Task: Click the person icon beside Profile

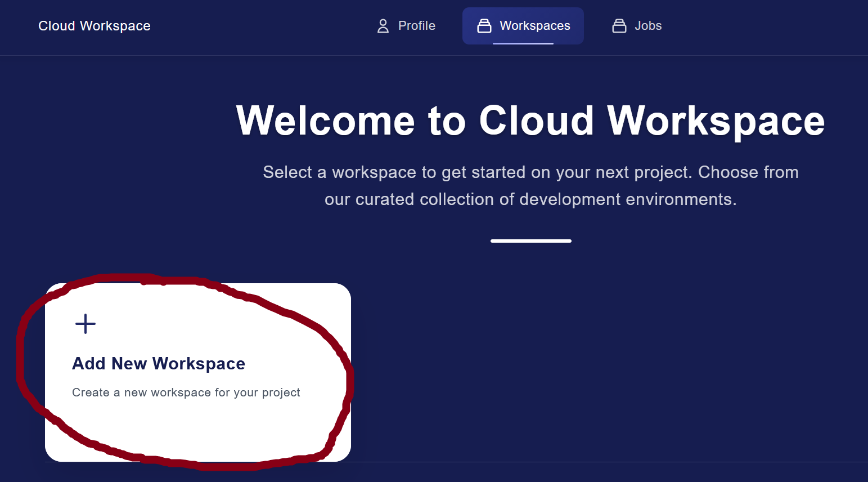Action: [x=383, y=26]
